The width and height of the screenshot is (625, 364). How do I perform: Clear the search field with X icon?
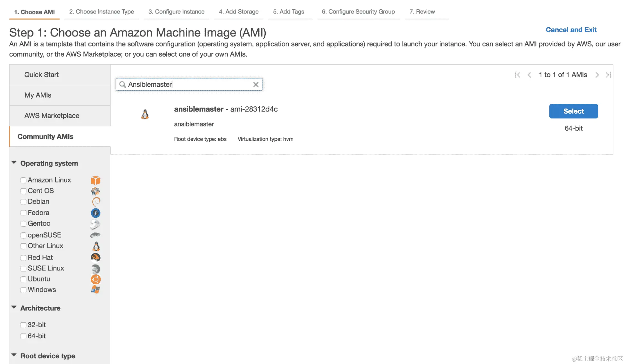tap(256, 85)
